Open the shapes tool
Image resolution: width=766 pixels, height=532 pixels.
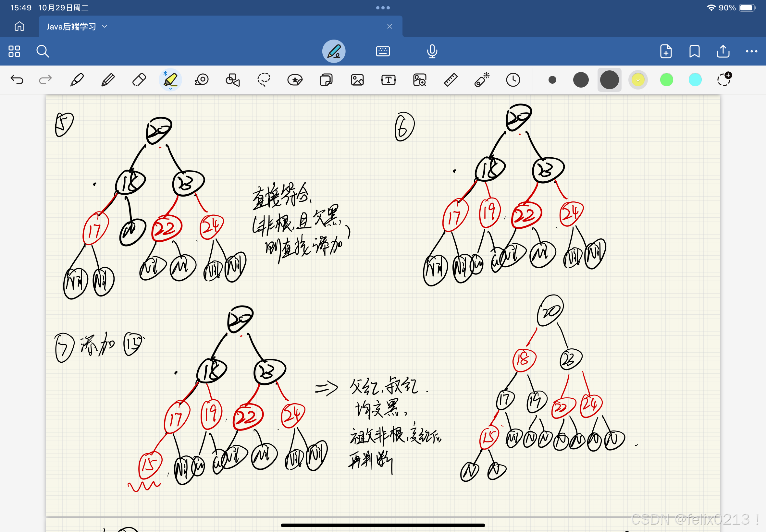[x=232, y=80]
